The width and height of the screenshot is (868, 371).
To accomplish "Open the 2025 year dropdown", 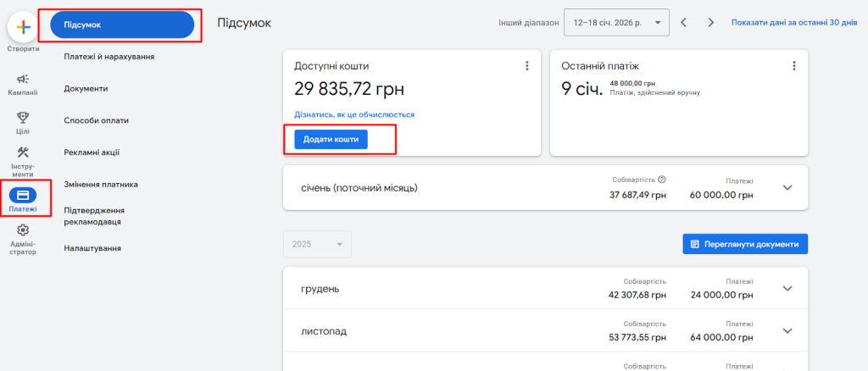I will coord(317,244).
